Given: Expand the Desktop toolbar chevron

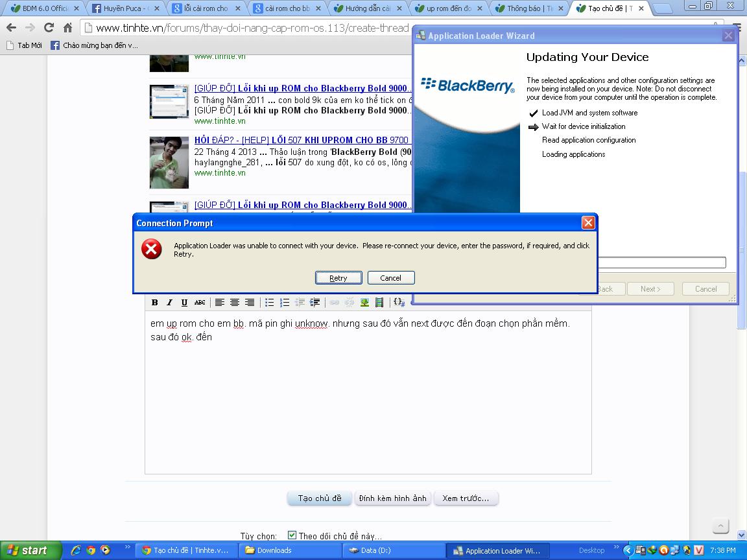Looking at the screenshot, I should (x=616, y=548).
